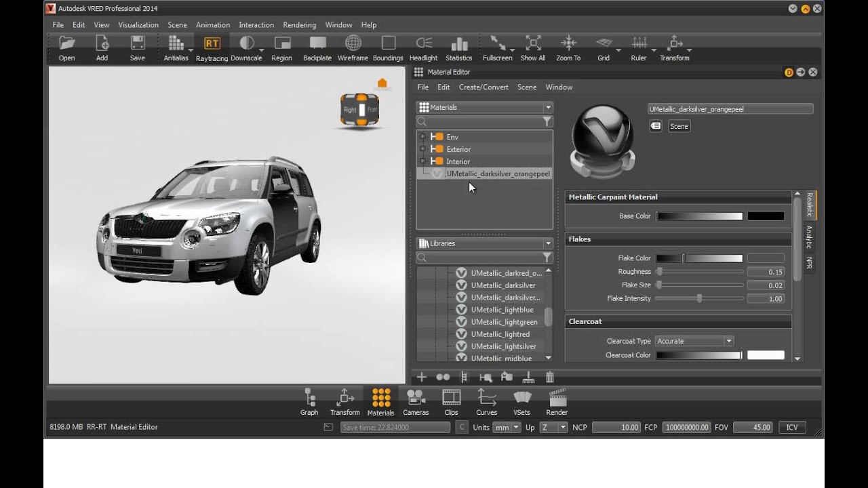Open the Visualization menu

pos(138,25)
